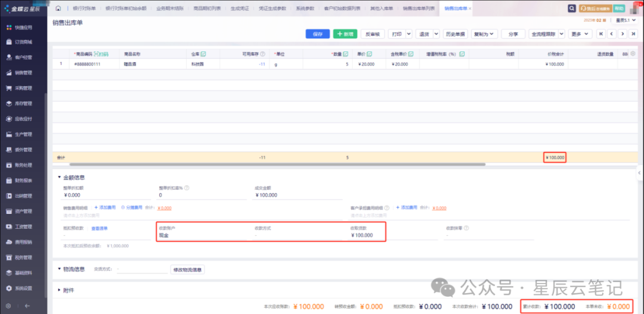The width and height of the screenshot is (644, 314).
Task: Open 销售管理 in the sidebar
Action: tap(23, 73)
